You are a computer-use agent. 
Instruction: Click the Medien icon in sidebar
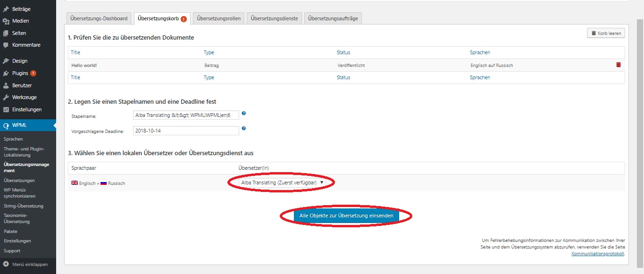(6, 21)
